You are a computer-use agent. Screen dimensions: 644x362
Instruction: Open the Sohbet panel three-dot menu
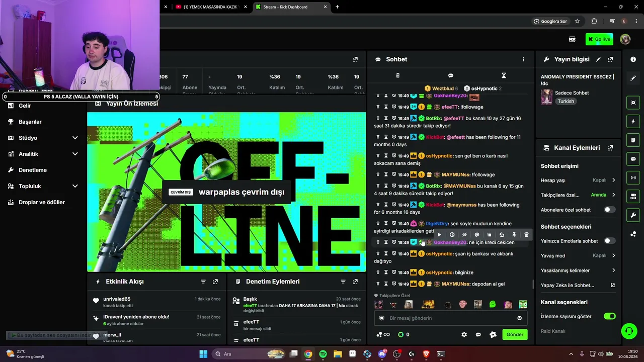coord(523,59)
